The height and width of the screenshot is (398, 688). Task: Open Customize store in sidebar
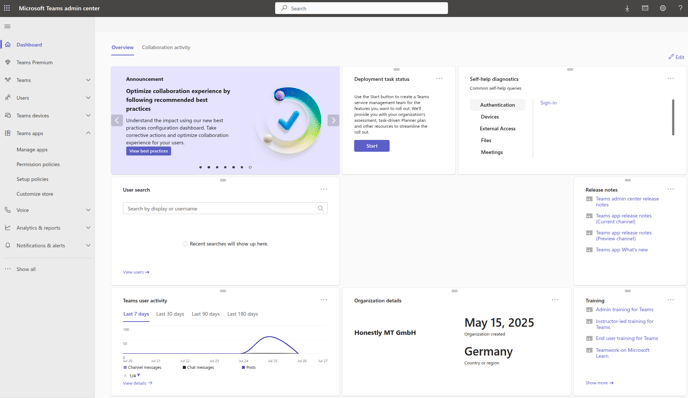(35, 194)
